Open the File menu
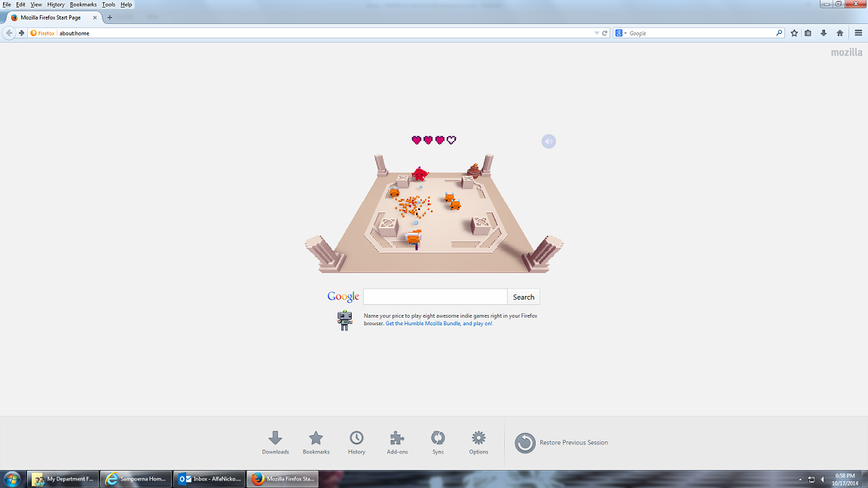Screen dimensions: 868x488 coord(7,5)
